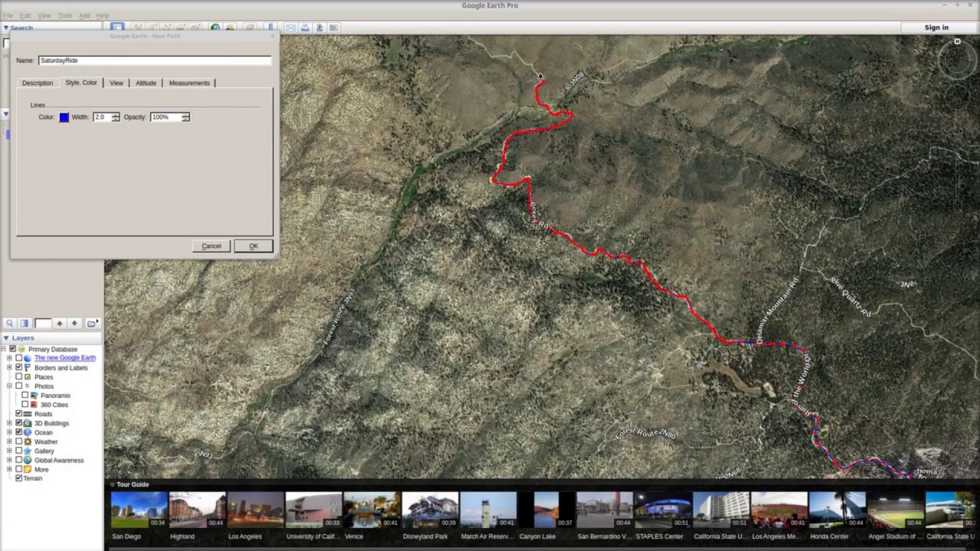Click the Name field containing SaturdayRide
980x551 pixels.
(x=155, y=60)
